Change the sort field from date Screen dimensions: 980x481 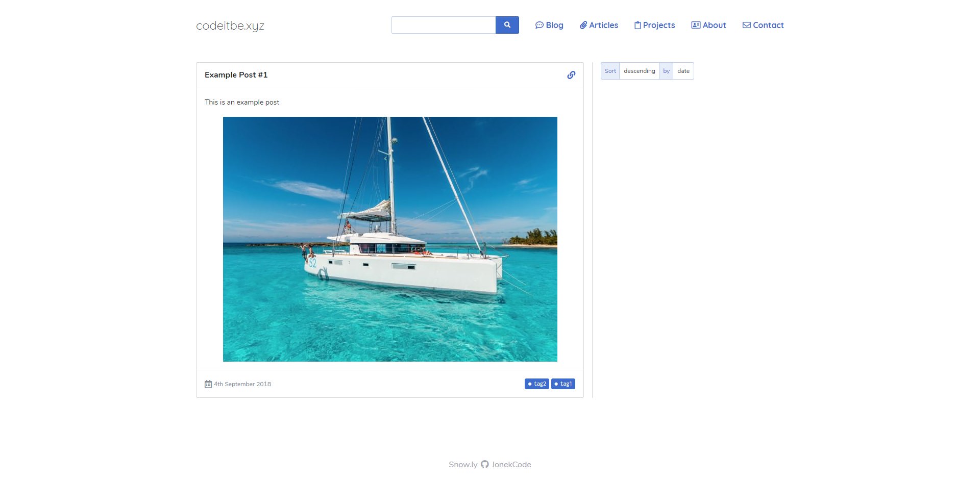(683, 71)
